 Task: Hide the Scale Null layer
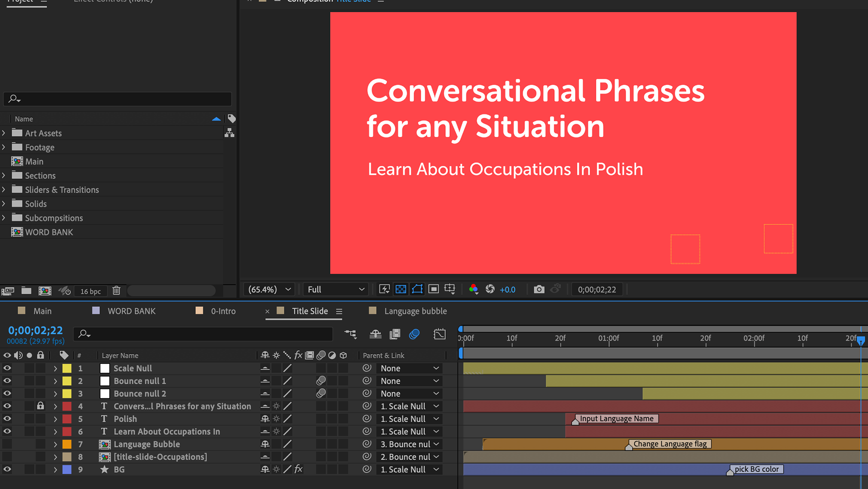[x=7, y=368]
